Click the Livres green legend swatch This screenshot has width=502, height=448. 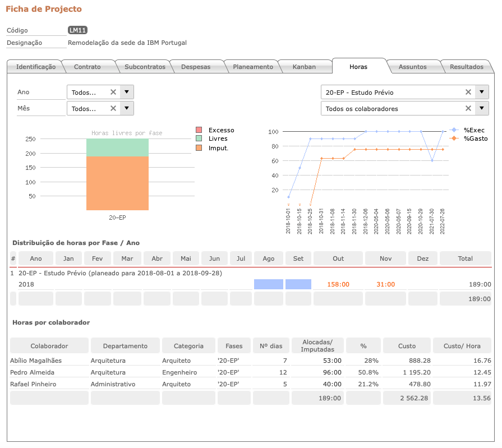pyautogui.click(x=199, y=138)
